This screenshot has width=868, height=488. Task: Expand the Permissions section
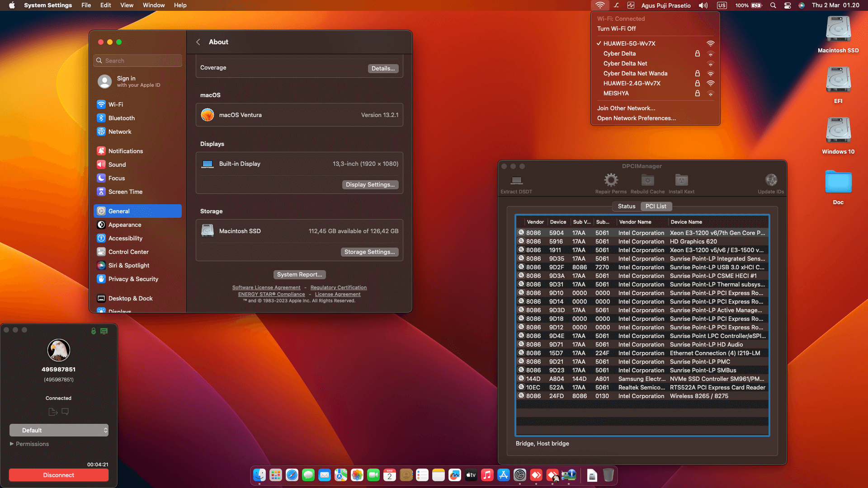(x=29, y=444)
